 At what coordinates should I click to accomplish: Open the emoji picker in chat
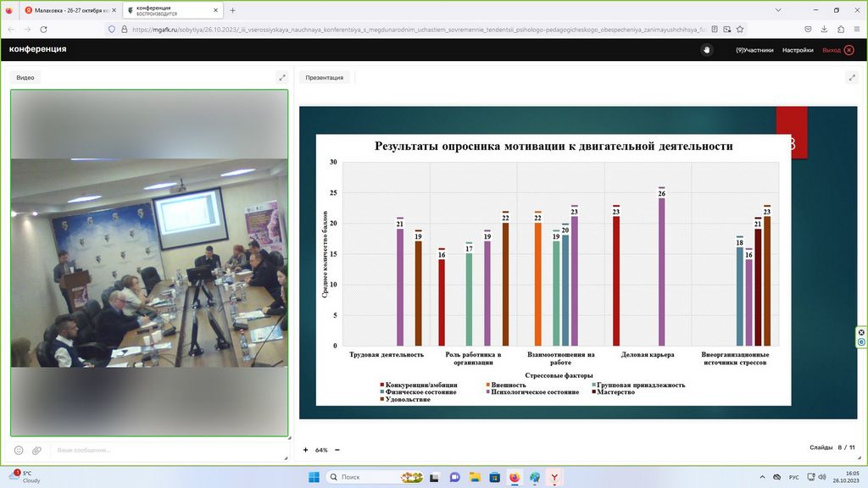(19, 450)
